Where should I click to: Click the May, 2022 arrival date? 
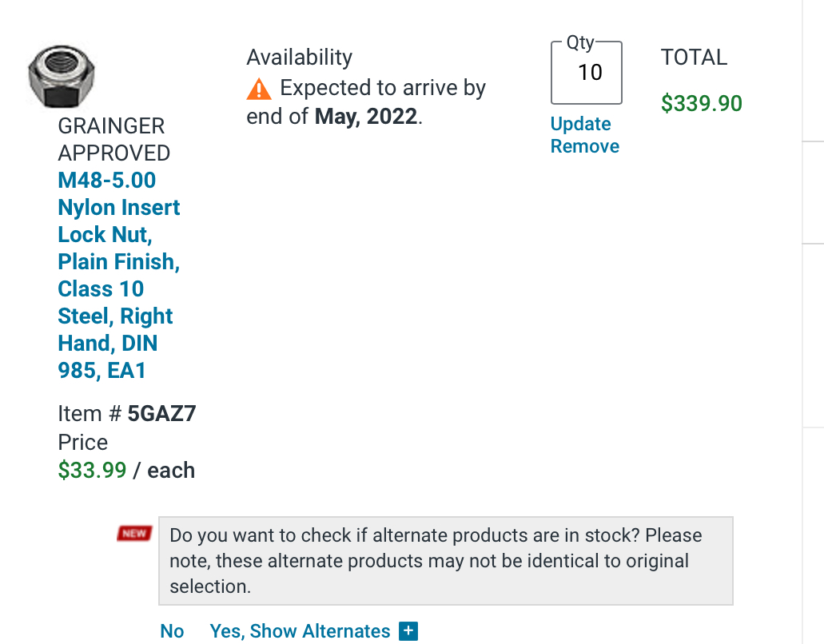[365, 117]
